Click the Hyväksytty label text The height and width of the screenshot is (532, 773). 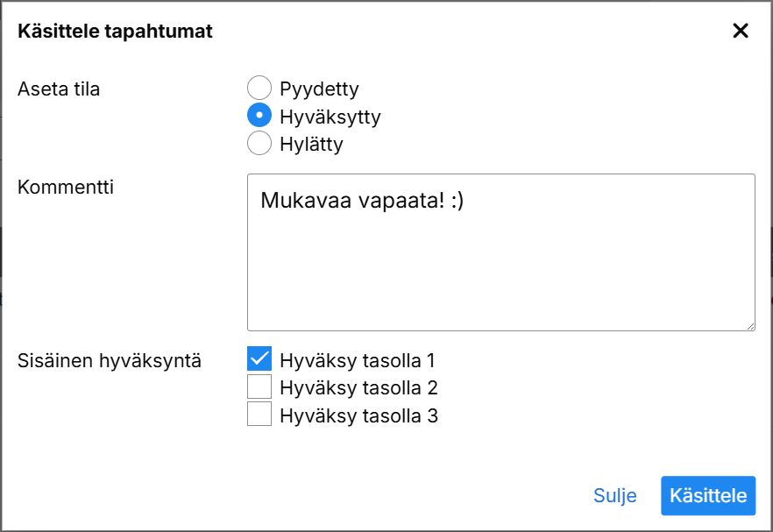tap(330, 117)
